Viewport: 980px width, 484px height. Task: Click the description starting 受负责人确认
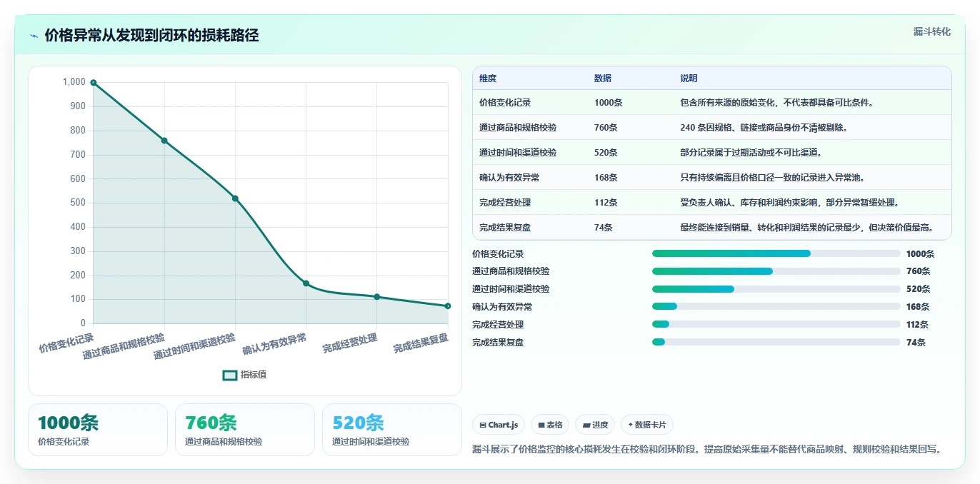(789, 203)
